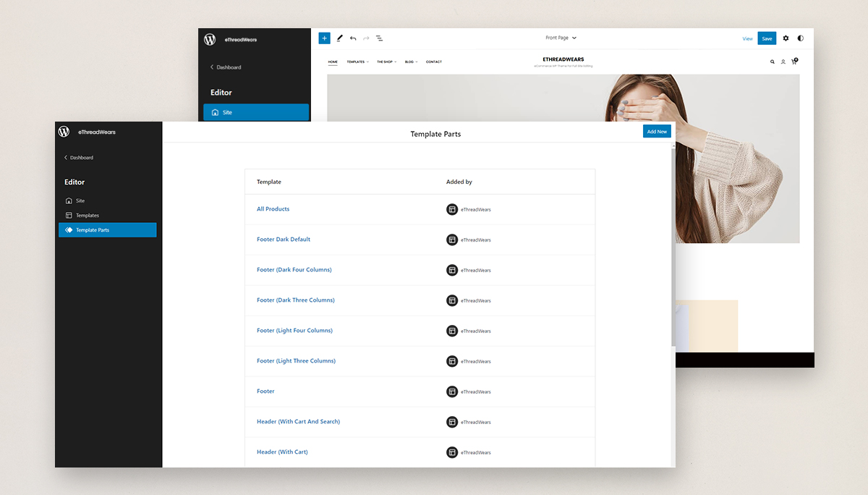Screen dimensions: 868x495
Task: Click eThreadWears text in the All Products row
Action: tap(476, 210)
